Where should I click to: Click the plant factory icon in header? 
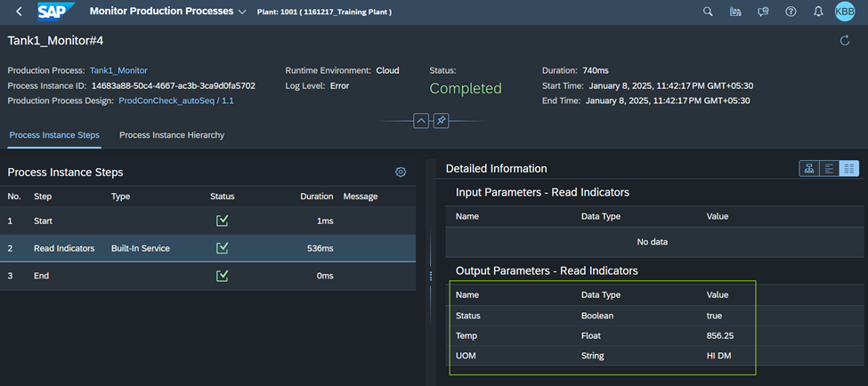(734, 12)
